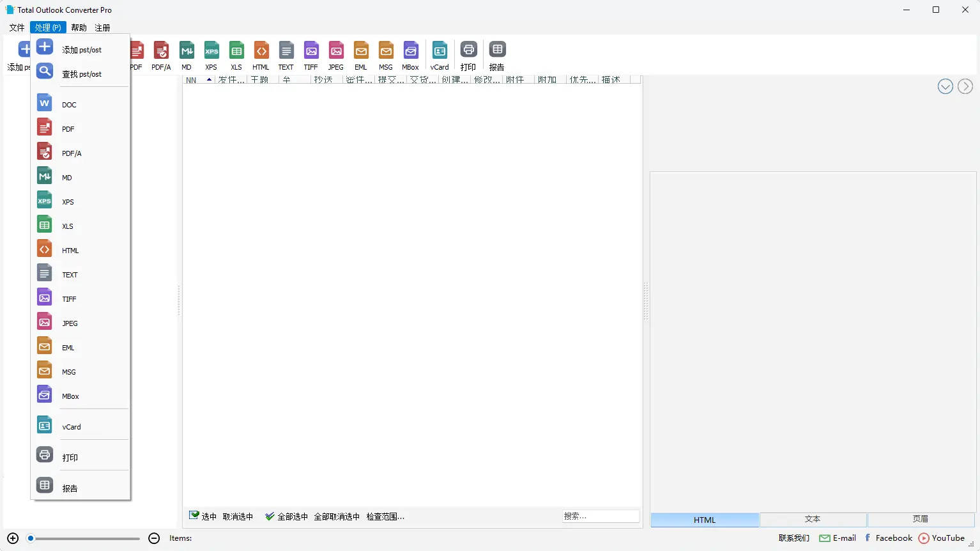Click the MSG toolbar icon

(x=386, y=56)
